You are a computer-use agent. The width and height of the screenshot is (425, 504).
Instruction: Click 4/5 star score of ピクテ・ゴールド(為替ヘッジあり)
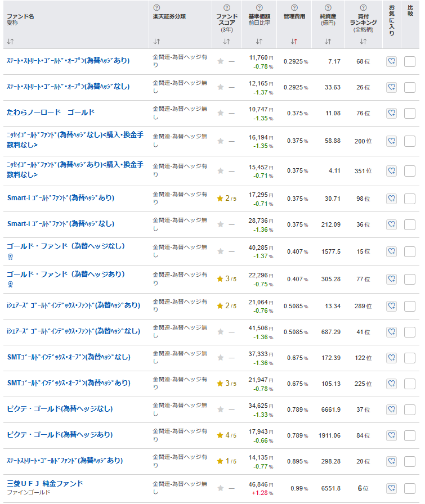coord(226,435)
